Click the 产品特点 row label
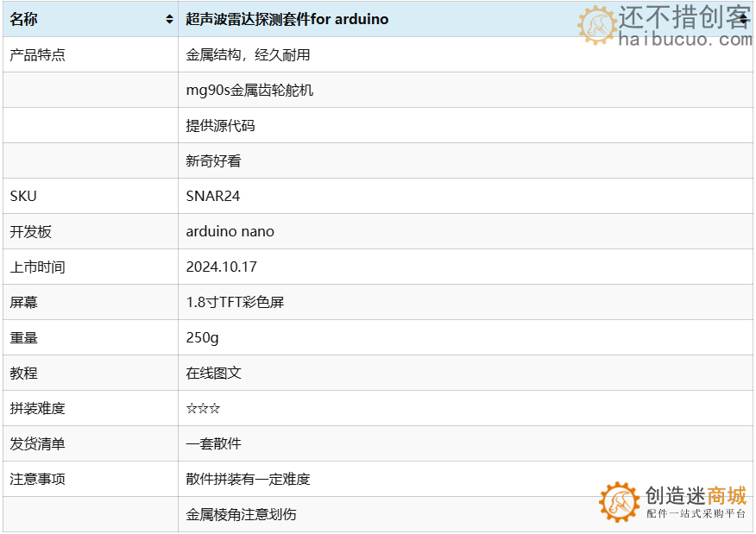The width and height of the screenshot is (756, 534). (x=38, y=55)
